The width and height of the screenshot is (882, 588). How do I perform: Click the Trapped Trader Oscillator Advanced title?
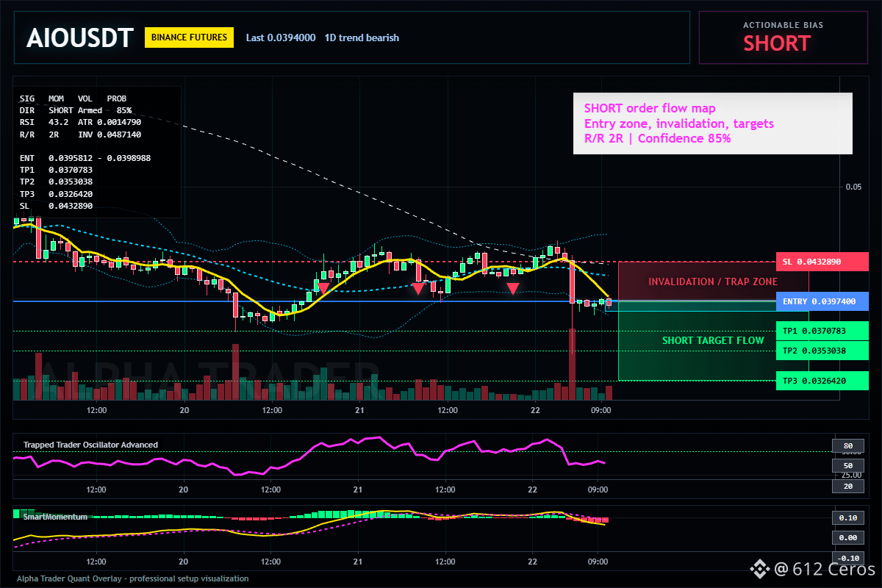pos(90,445)
